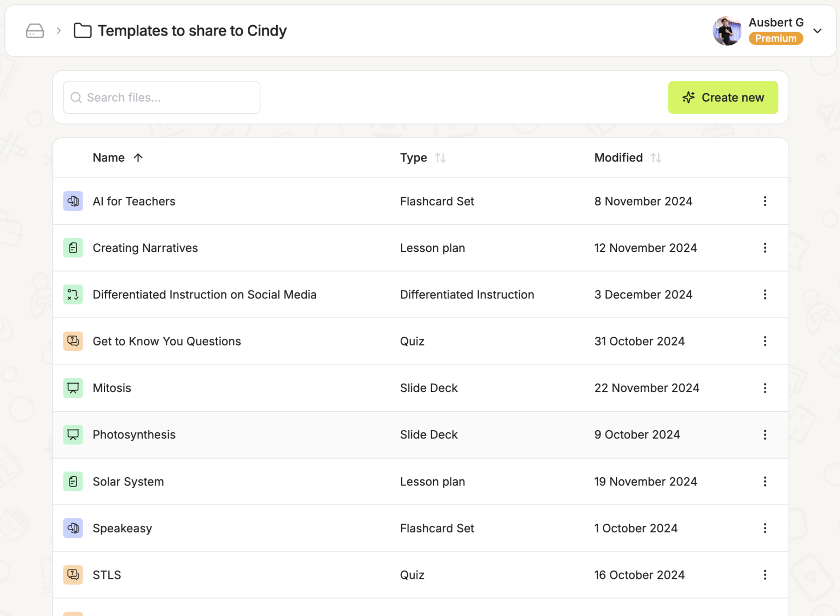The width and height of the screenshot is (840, 616).
Task: Select the slide deck icon next to Mitosis
Action: coord(73,388)
